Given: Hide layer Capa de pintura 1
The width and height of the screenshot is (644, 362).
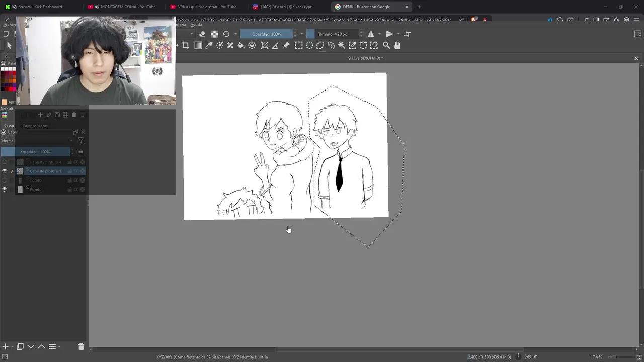Looking at the screenshot, I should point(5,171).
